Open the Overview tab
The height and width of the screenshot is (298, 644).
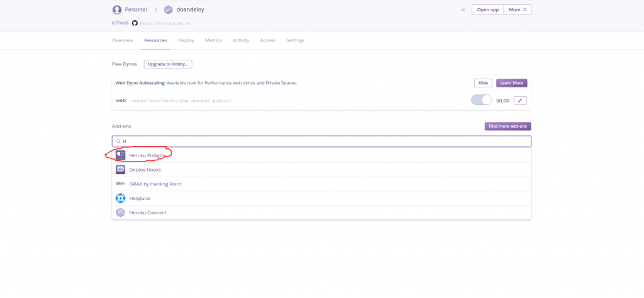[123, 40]
